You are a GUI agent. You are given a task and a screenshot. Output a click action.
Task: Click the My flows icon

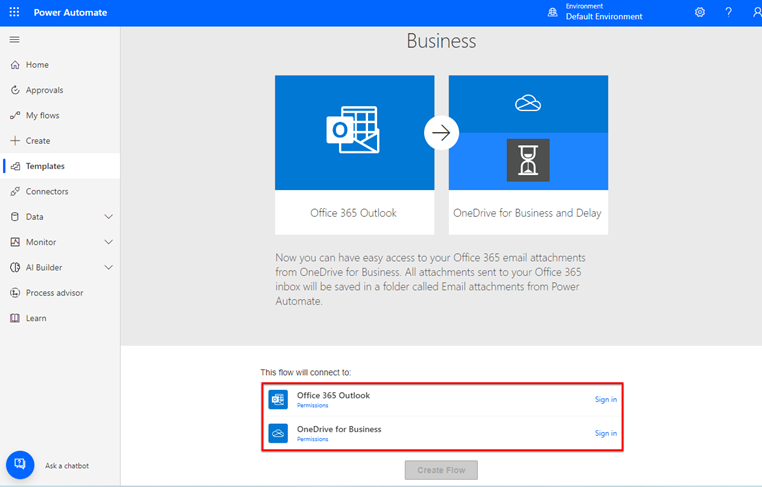[15, 115]
